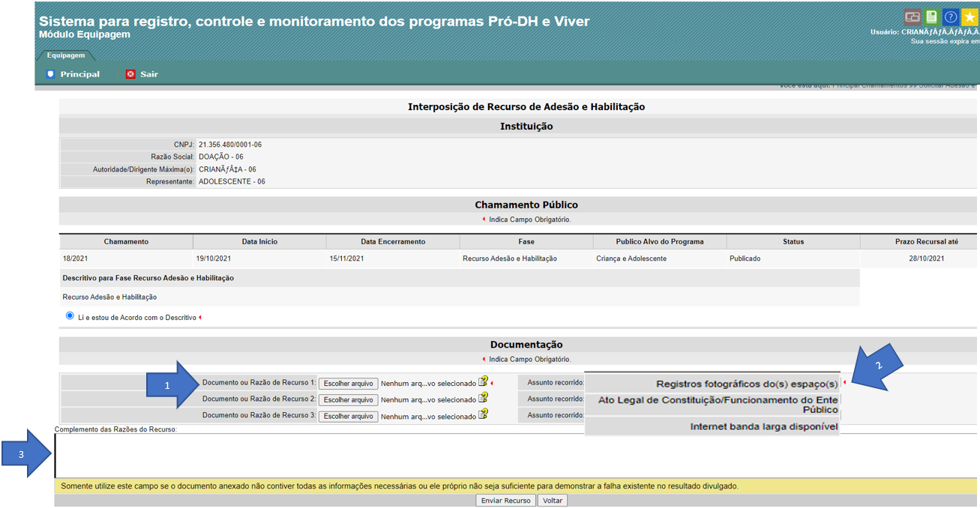
Task: Open help via blue question mark icon
Action: point(950,16)
